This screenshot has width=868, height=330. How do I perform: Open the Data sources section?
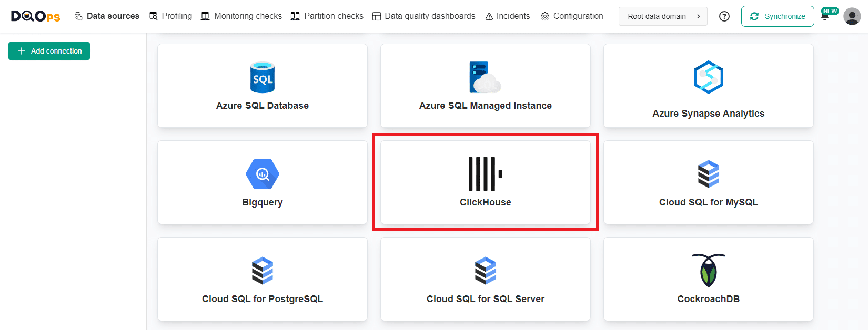(x=107, y=16)
